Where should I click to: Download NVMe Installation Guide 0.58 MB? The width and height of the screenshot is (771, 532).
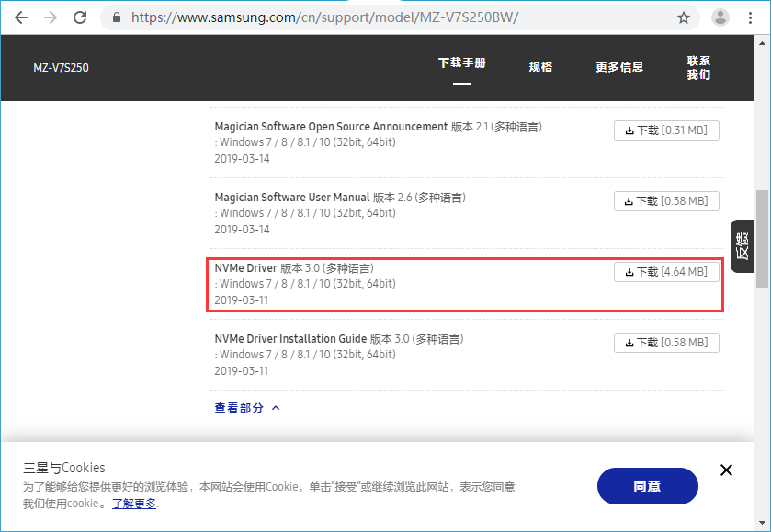[666, 343]
